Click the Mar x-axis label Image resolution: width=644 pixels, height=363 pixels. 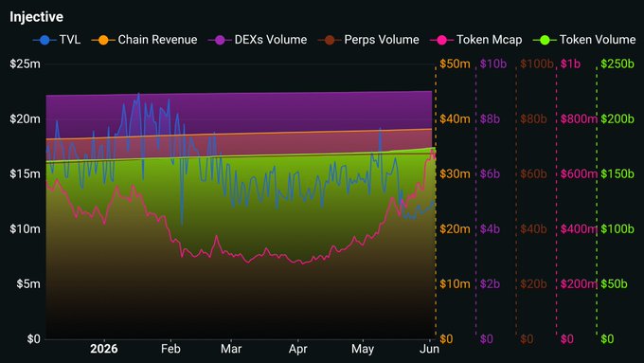(231, 349)
